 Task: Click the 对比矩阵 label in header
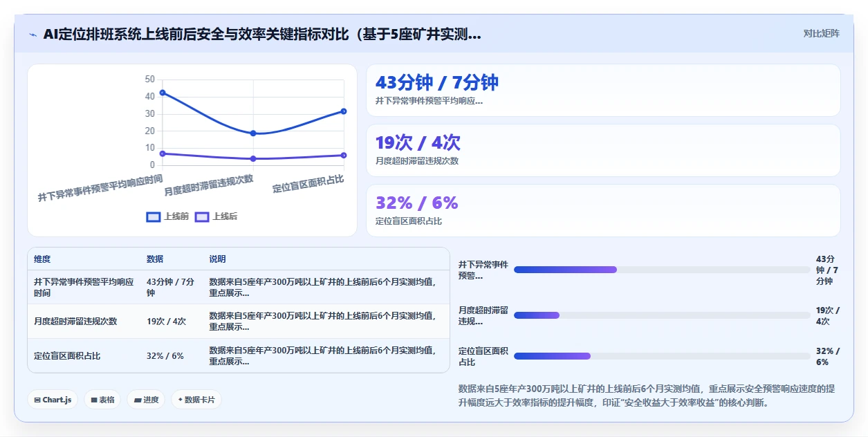pos(822,33)
